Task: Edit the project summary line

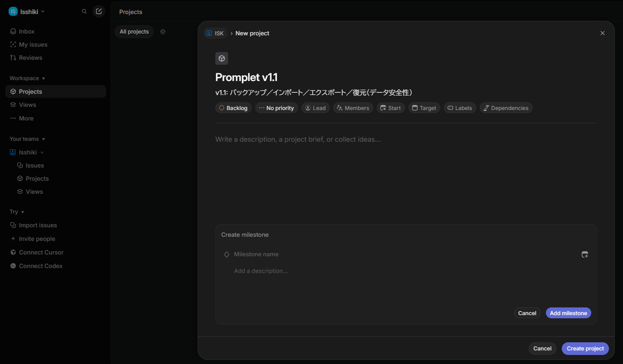Action: [314, 93]
